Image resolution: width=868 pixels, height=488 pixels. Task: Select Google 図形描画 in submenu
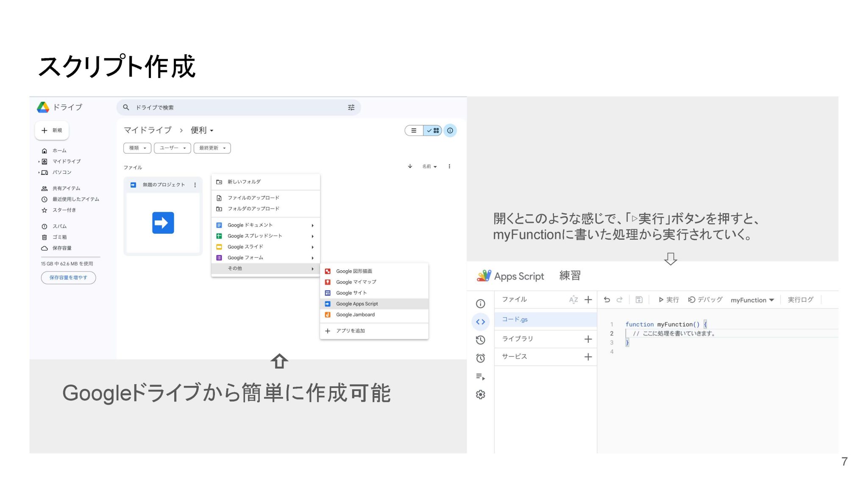pos(374,271)
